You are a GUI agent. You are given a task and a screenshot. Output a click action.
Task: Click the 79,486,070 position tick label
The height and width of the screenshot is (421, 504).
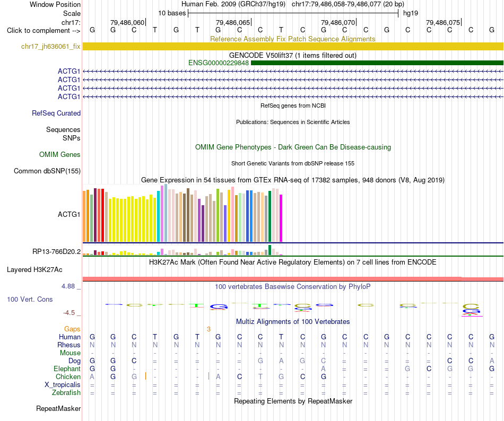click(338, 22)
